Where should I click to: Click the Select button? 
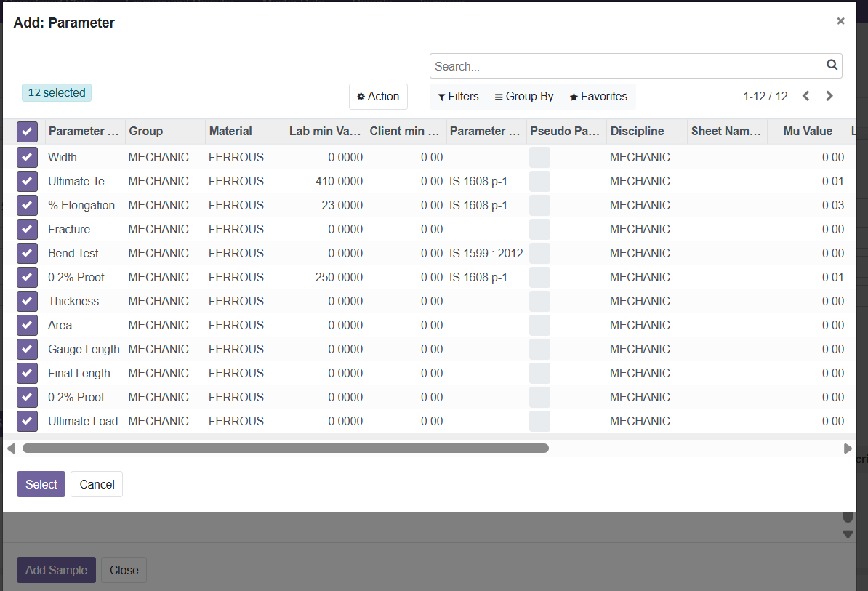(41, 484)
